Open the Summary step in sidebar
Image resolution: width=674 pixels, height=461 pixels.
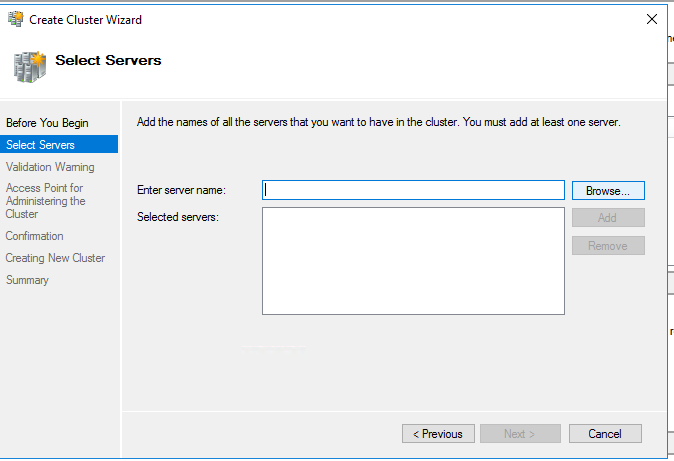tap(27, 280)
